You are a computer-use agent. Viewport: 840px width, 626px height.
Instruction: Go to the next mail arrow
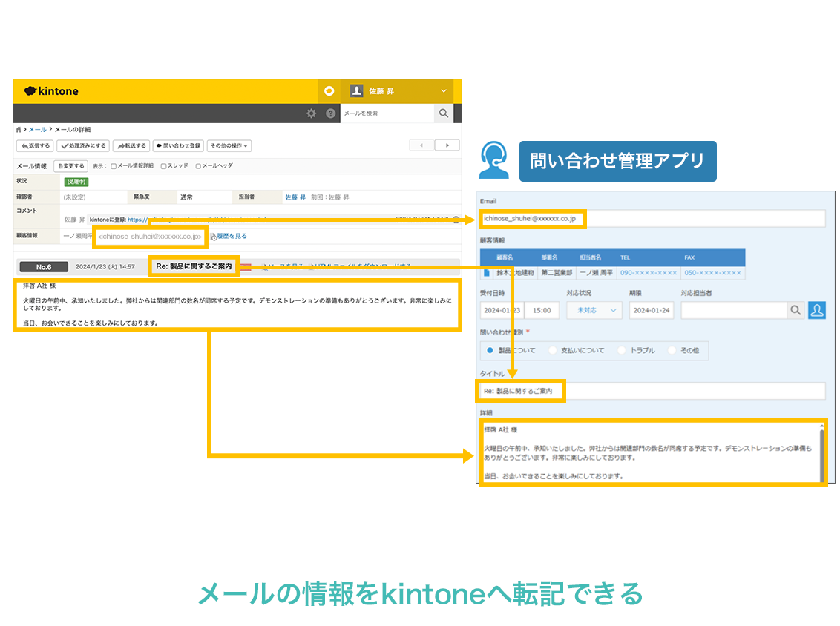click(x=447, y=145)
